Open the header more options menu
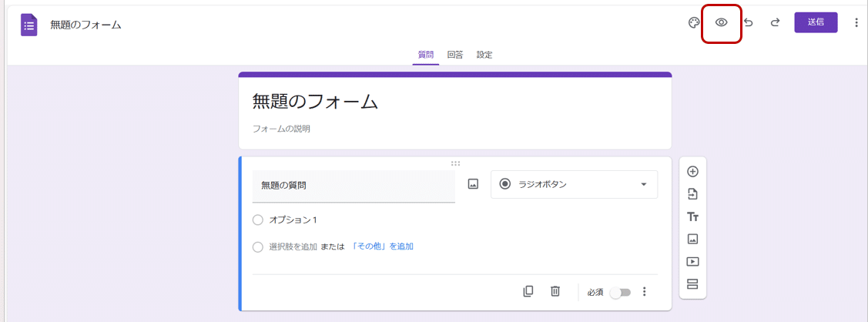This screenshot has width=868, height=322. click(856, 23)
